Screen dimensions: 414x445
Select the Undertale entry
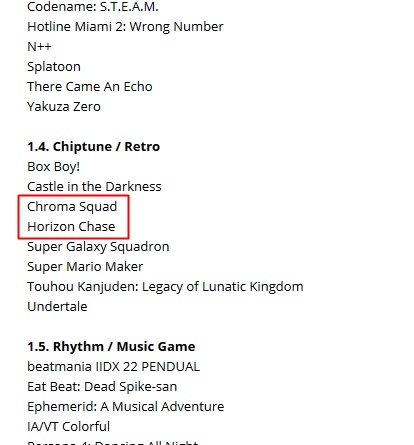tap(57, 307)
